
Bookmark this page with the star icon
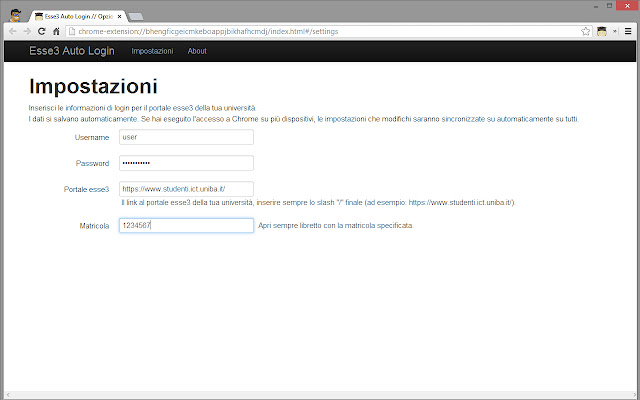click(x=585, y=31)
